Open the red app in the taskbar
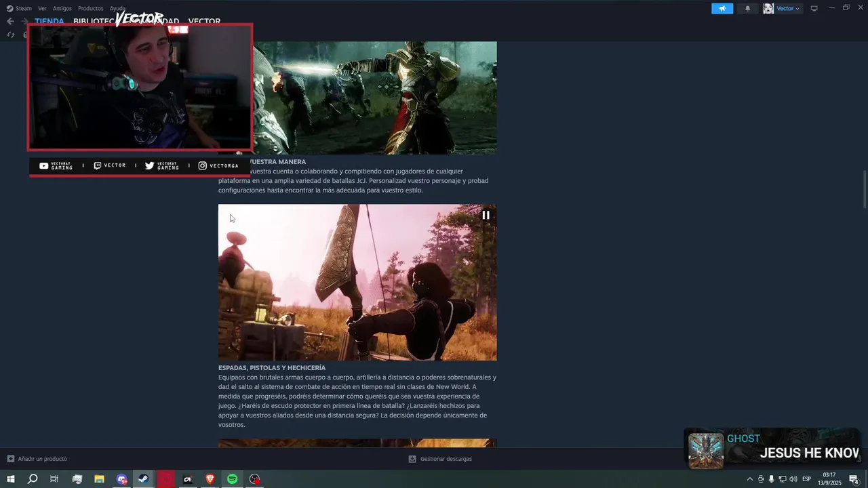The height and width of the screenshot is (488, 868). click(x=166, y=479)
